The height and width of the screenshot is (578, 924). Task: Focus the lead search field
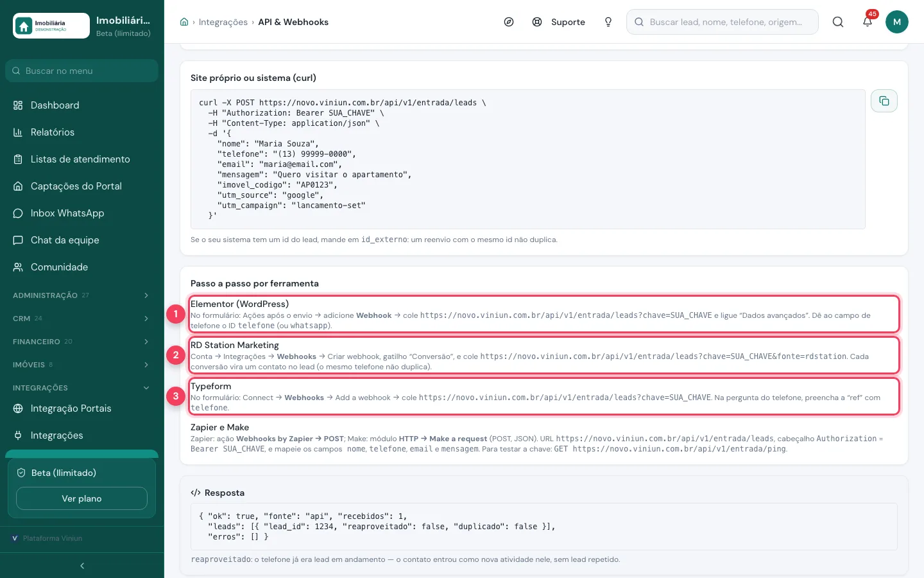click(723, 22)
